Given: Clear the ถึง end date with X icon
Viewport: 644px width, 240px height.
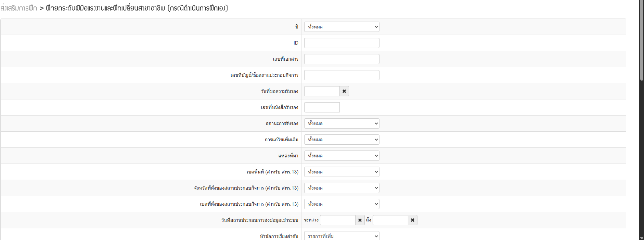Looking at the screenshot, I should point(413,220).
